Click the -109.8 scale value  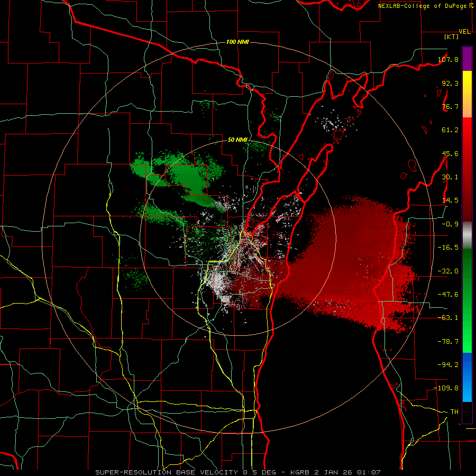click(x=446, y=388)
